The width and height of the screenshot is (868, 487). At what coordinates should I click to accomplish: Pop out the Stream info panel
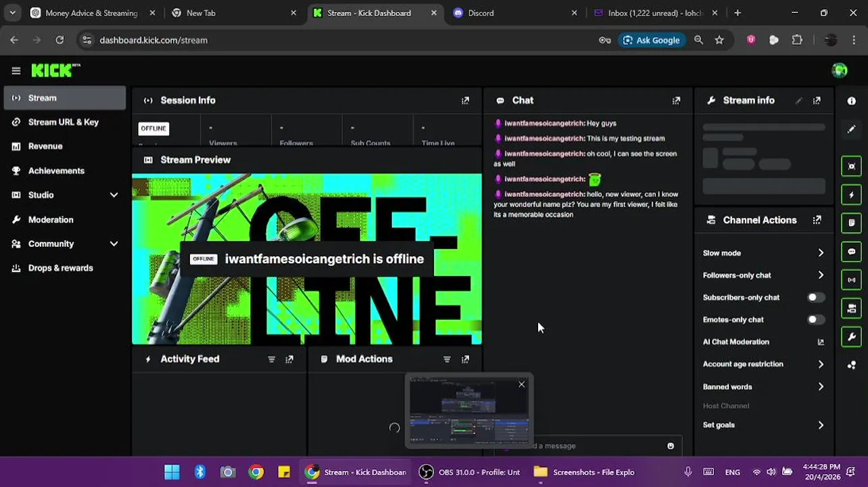pyautogui.click(x=817, y=100)
